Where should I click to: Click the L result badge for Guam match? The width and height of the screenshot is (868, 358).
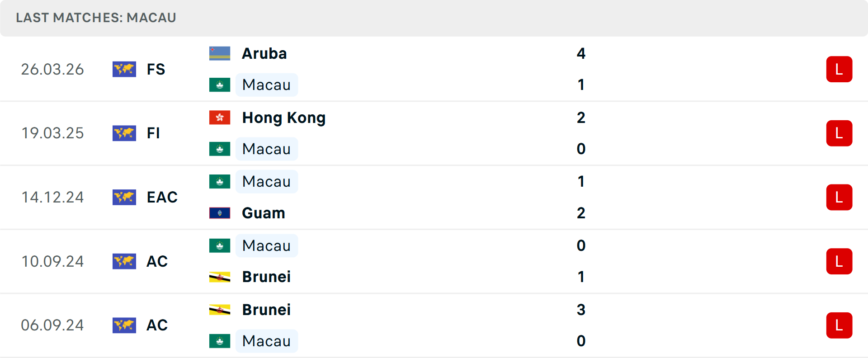[x=839, y=198]
